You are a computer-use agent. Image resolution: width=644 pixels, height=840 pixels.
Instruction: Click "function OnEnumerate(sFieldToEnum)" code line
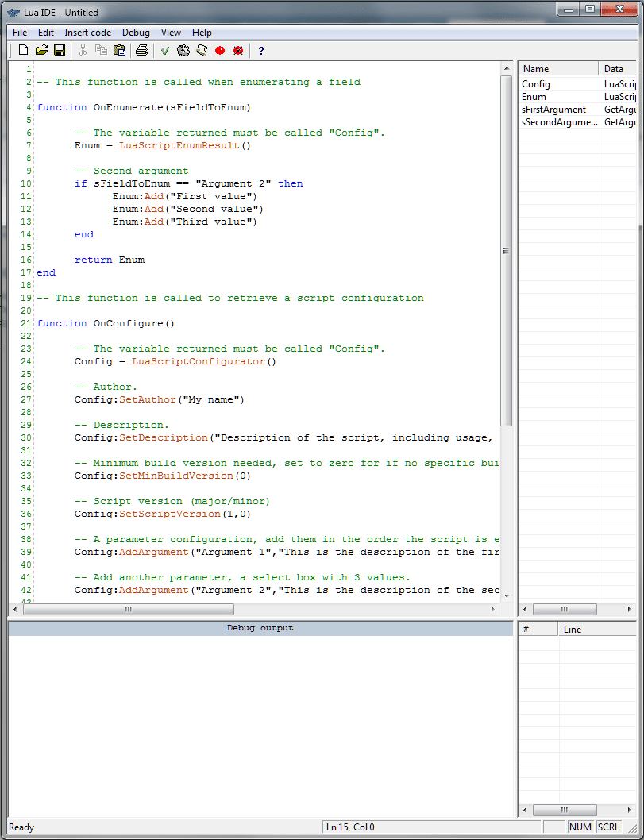pyautogui.click(x=144, y=107)
